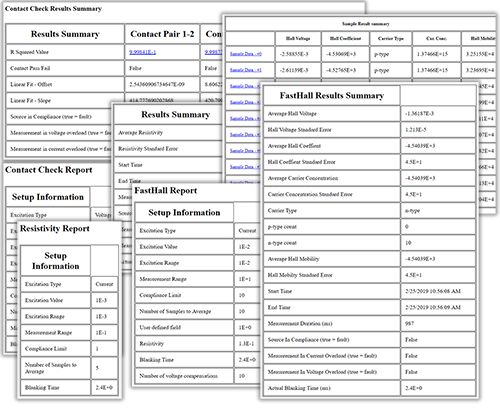Click the 'Resistivity Standard Error' row label
Screen dimensions: 500x408
(x=148, y=149)
